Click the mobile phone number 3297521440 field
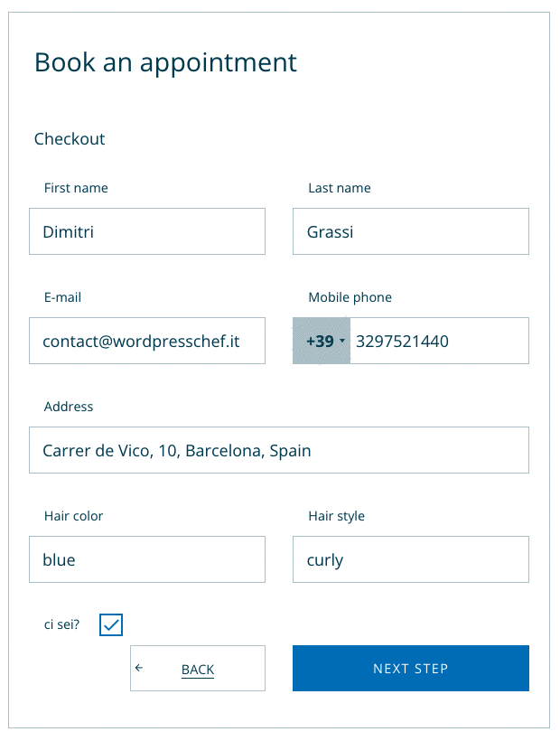The image size is (560, 741). click(x=438, y=342)
